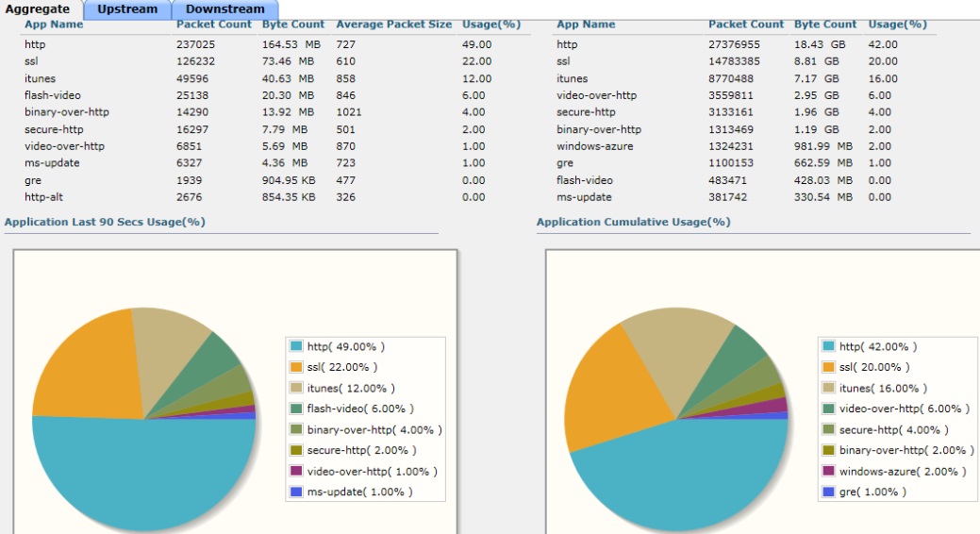Select the windows-azure row in right table
980x534 pixels.
(x=594, y=146)
